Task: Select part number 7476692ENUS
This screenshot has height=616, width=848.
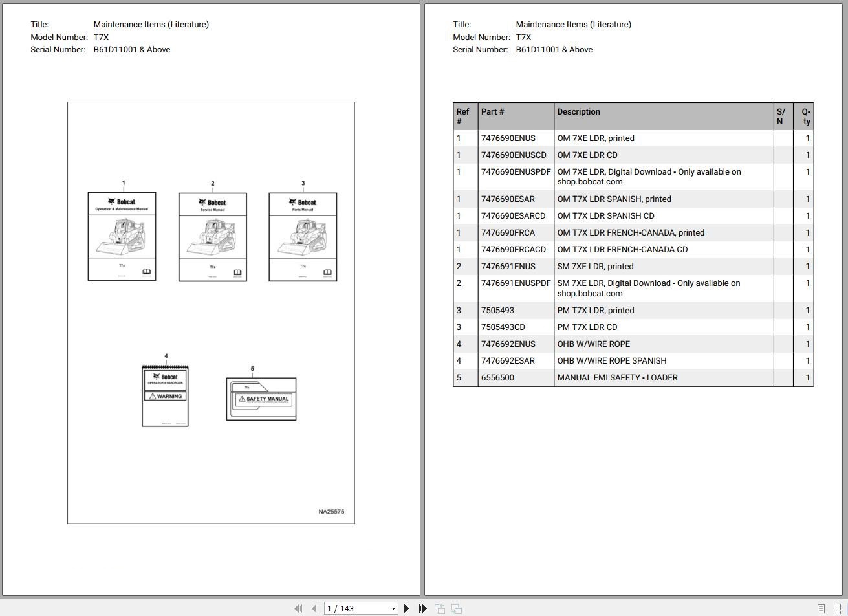Action: (x=508, y=344)
